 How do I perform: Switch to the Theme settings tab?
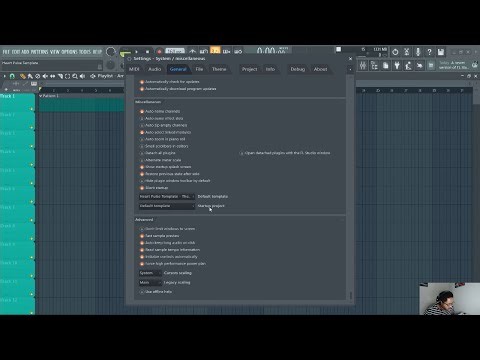pyautogui.click(x=219, y=69)
